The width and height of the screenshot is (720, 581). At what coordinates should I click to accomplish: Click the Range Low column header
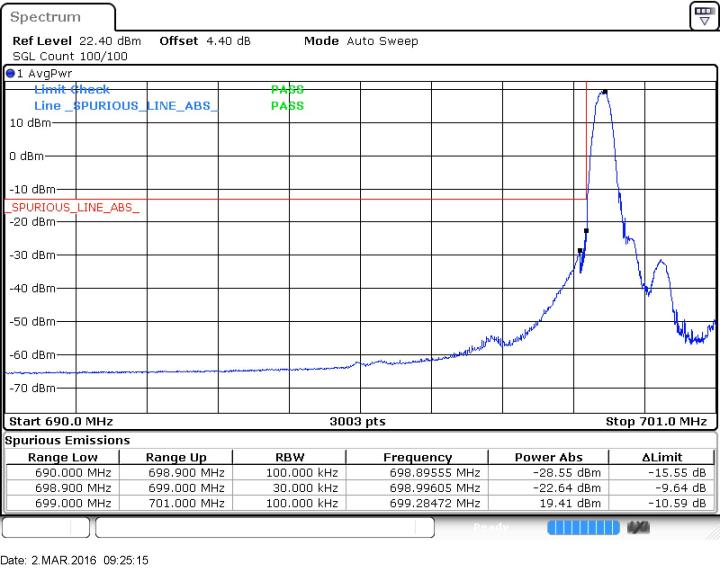[x=63, y=457]
